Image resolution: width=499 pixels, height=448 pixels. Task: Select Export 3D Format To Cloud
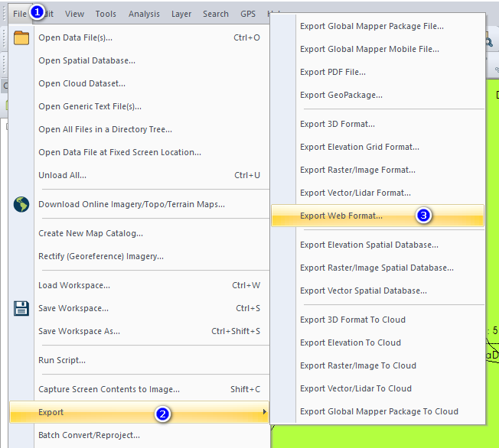click(378, 320)
